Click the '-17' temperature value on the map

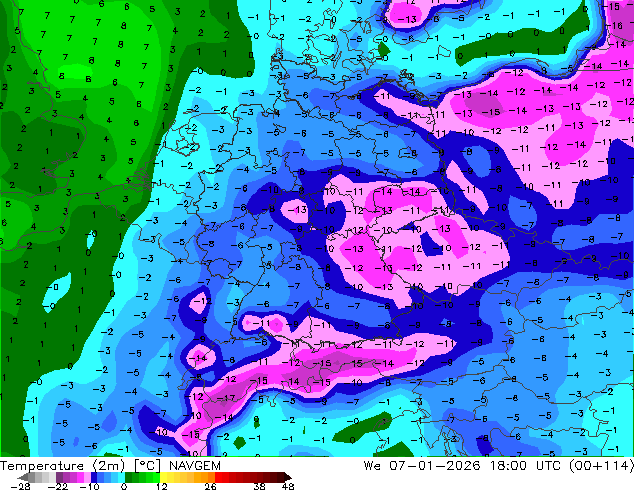click(226, 398)
